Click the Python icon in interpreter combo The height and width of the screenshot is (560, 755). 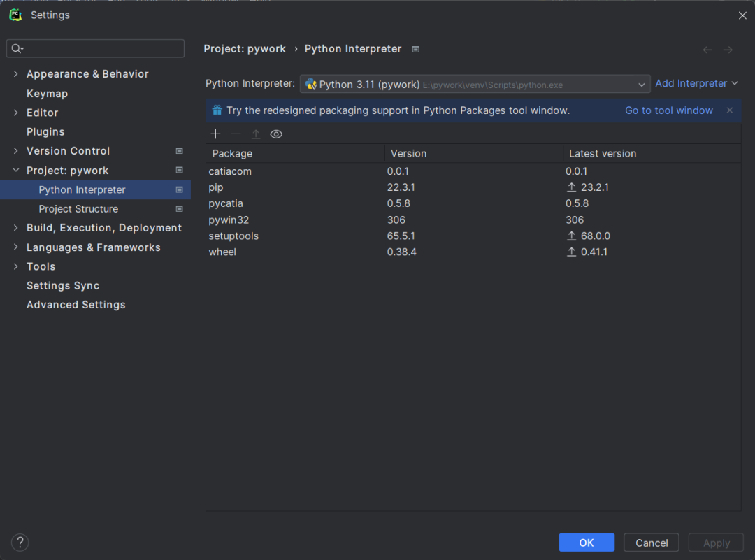click(x=311, y=85)
